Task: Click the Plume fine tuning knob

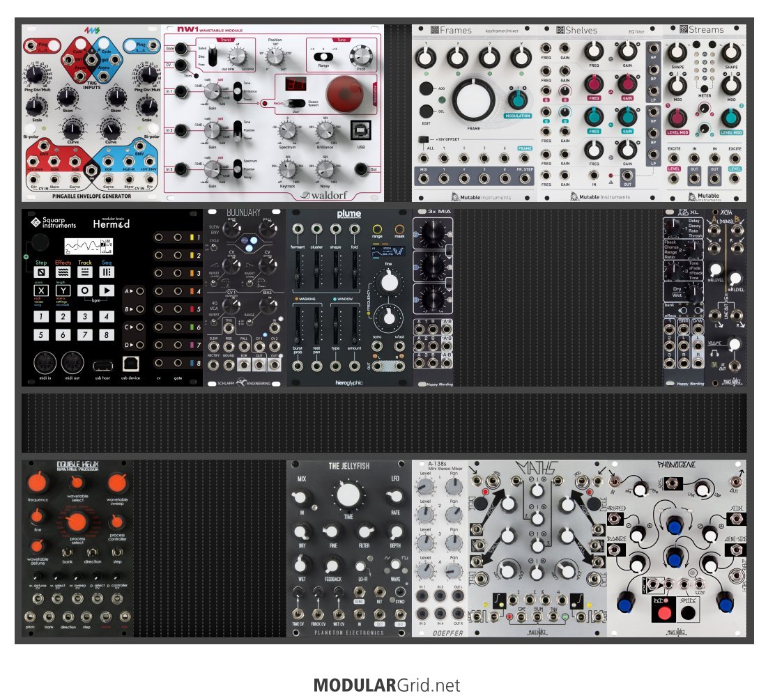Action: coord(390,283)
